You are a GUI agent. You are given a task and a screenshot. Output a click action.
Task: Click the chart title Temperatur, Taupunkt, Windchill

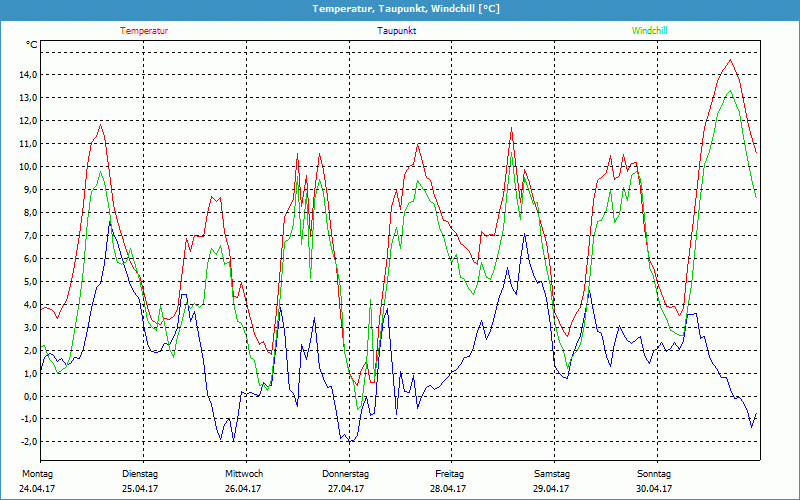point(406,9)
